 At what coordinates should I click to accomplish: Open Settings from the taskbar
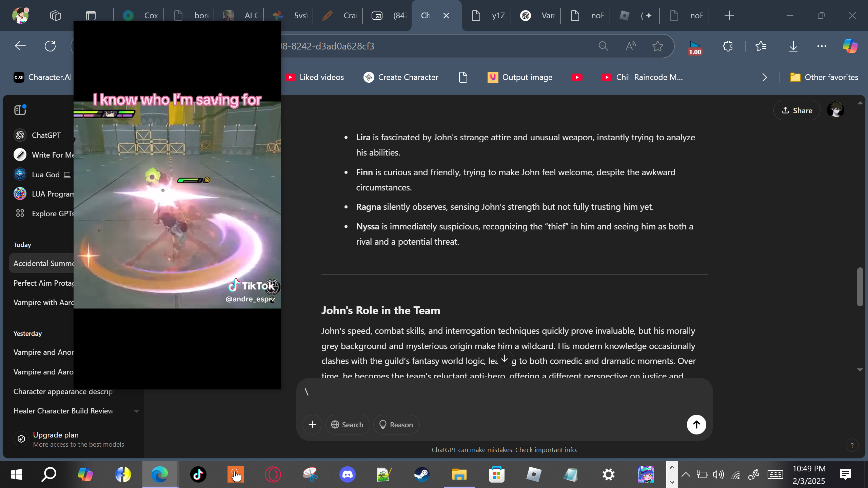pos(608,474)
